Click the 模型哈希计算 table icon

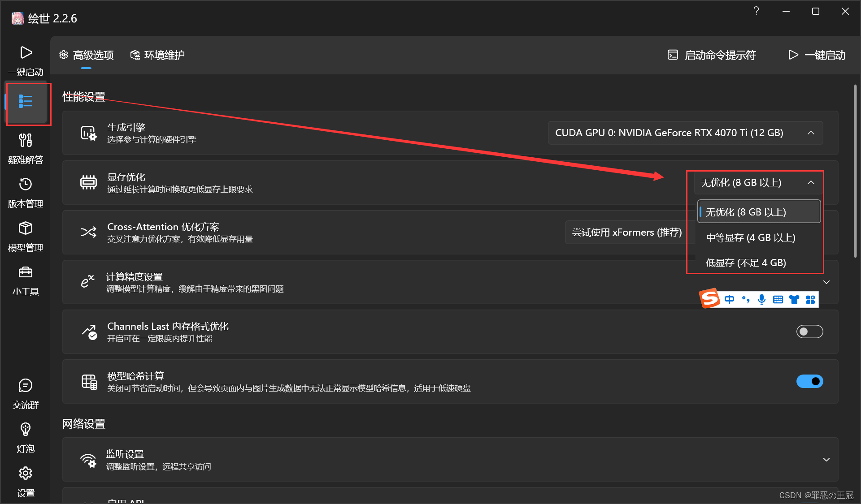(x=89, y=382)
